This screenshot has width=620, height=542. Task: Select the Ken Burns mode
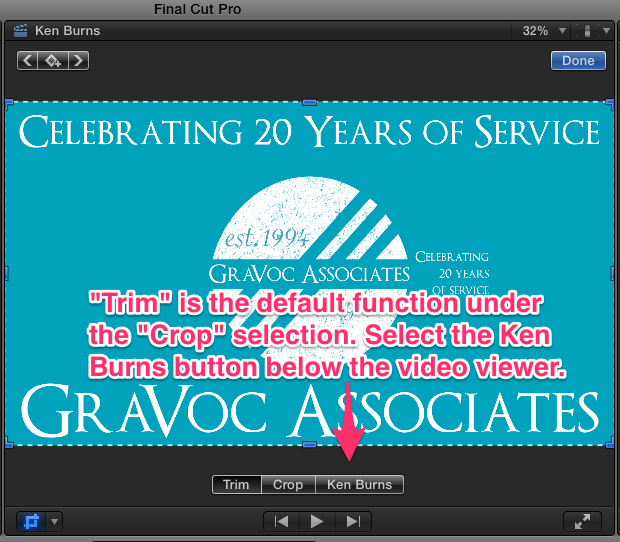point(359,485)
